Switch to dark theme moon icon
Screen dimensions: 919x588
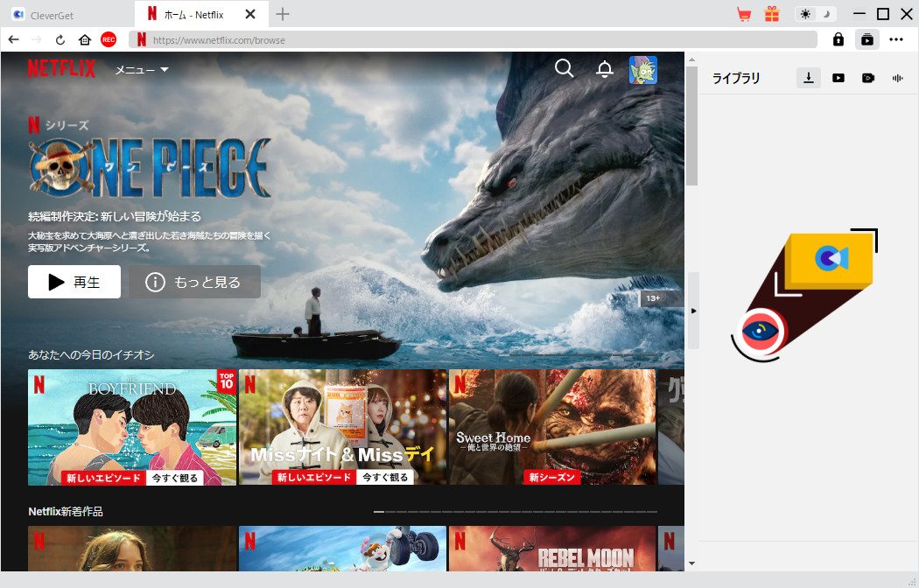[x=826, y=14]
